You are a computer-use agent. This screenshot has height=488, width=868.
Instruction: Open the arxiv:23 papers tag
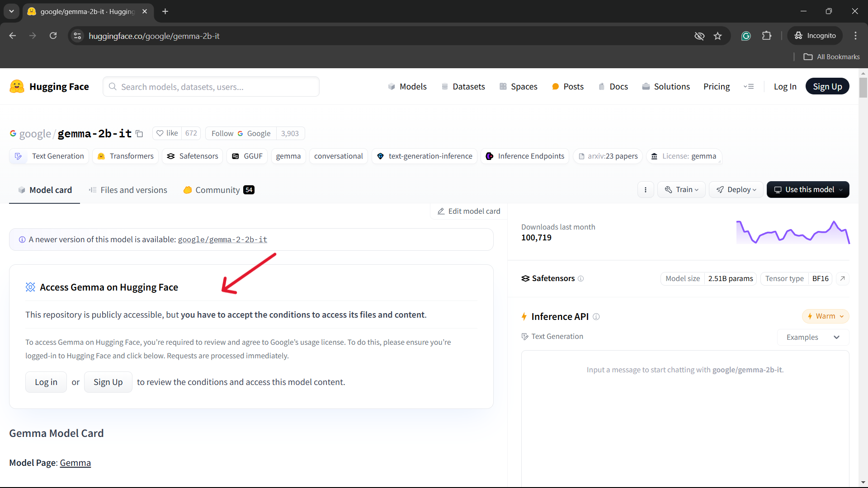[x=608, y=156]
